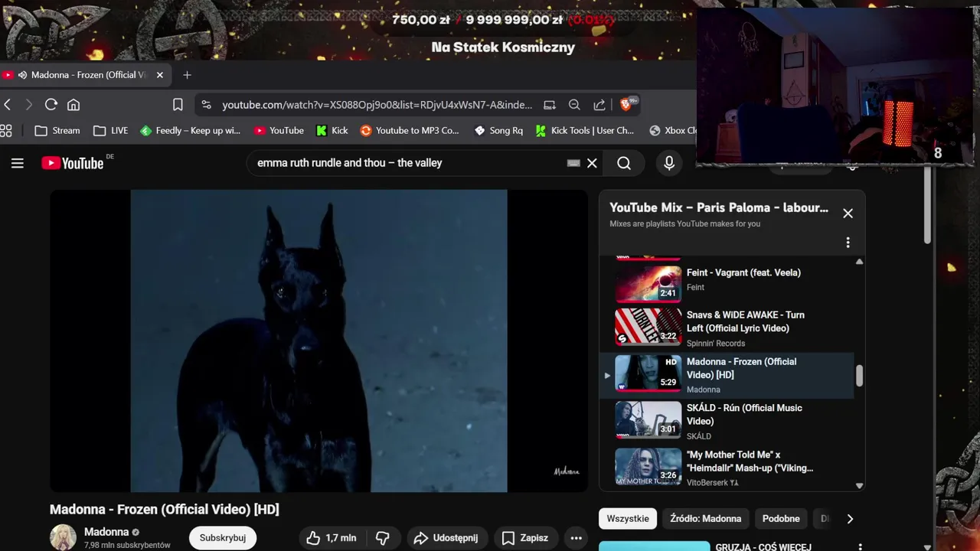This screenshot has width=980, height=551.
Task: Click the page scrollbar thumb
Action: coord(928,207)
